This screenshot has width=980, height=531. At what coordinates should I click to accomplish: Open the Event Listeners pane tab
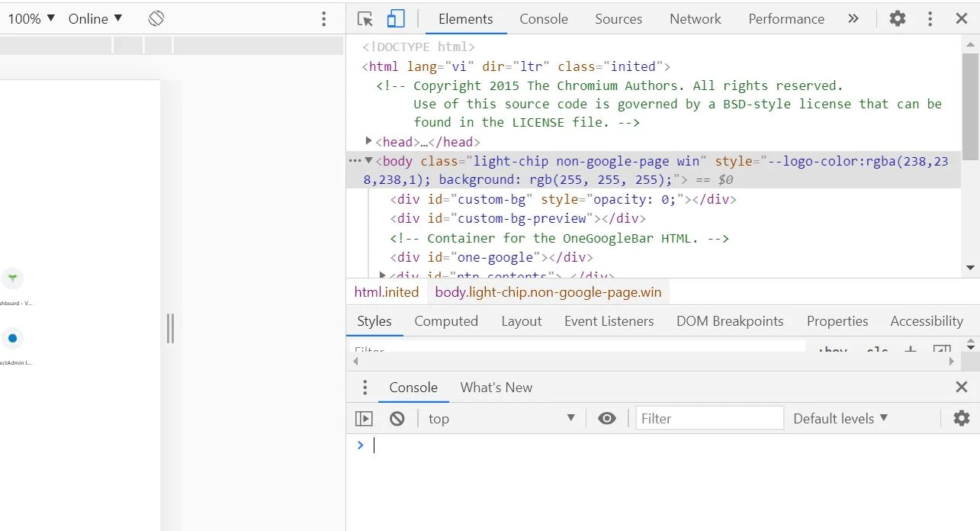(x=609, y=321)
